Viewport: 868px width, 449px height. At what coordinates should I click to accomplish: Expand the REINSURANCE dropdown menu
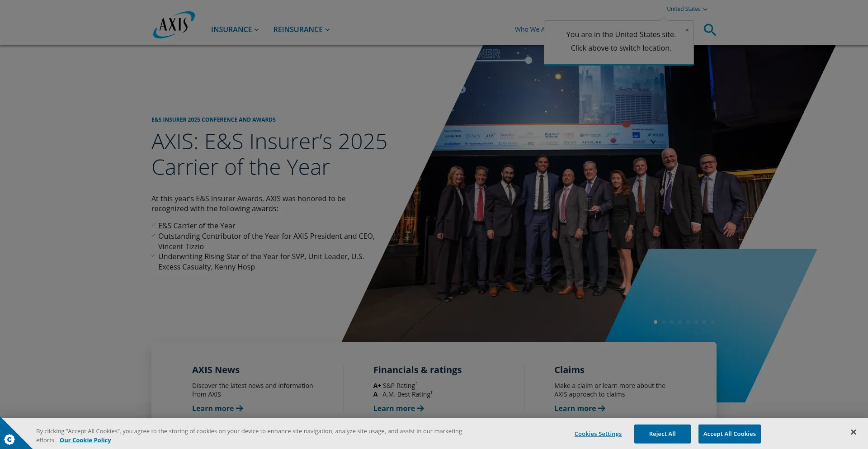point(301,29)
